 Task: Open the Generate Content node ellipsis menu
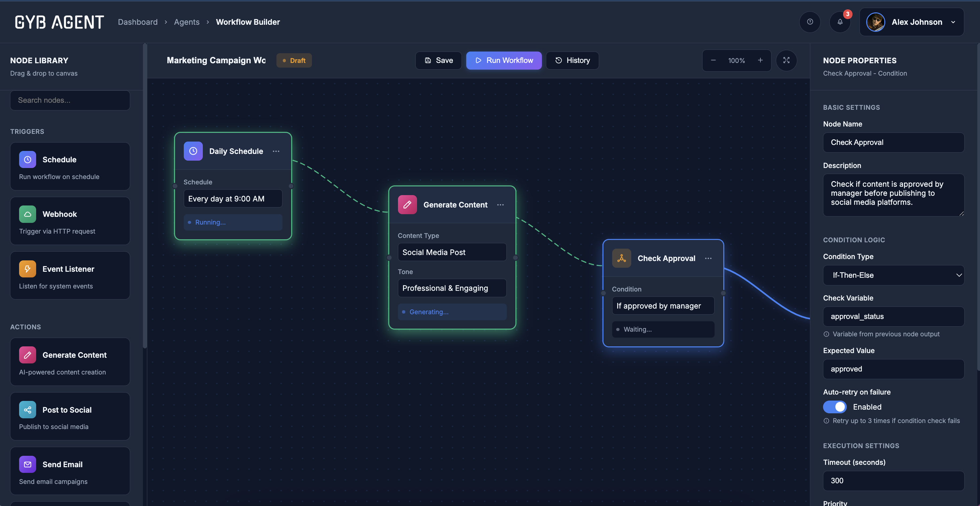[x=500, y=205]
